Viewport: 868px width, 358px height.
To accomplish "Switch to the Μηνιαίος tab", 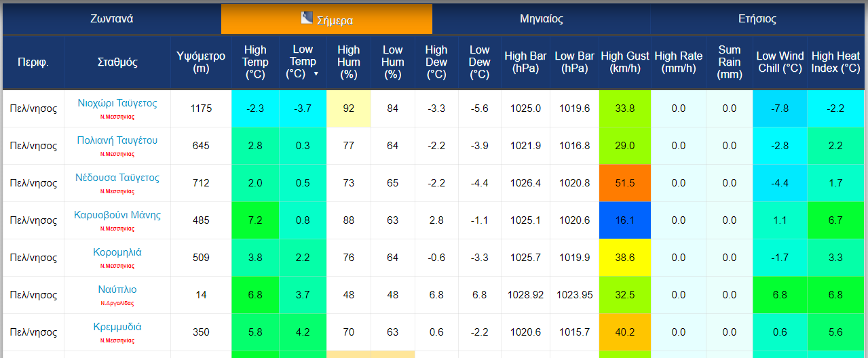I will (x=541, y=19).
